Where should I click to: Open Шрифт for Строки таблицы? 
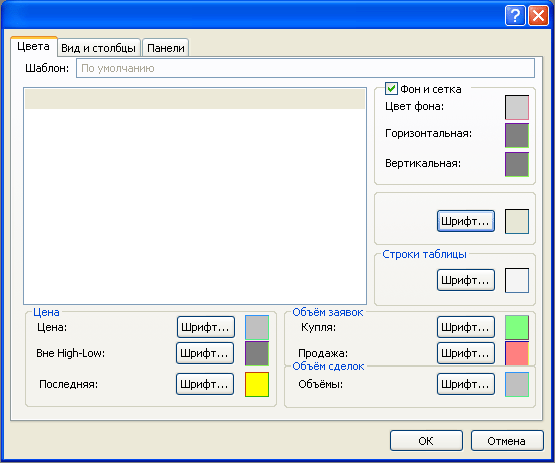[465, 280]
